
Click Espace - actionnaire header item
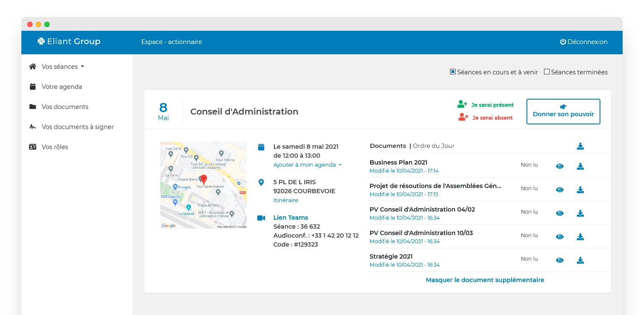[x=172, y=42]
